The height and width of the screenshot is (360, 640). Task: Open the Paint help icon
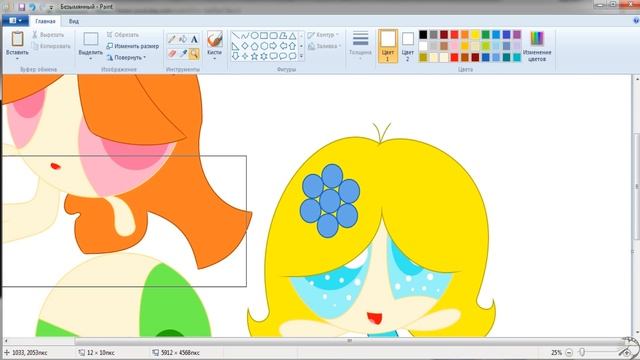[x=636, y=20]
